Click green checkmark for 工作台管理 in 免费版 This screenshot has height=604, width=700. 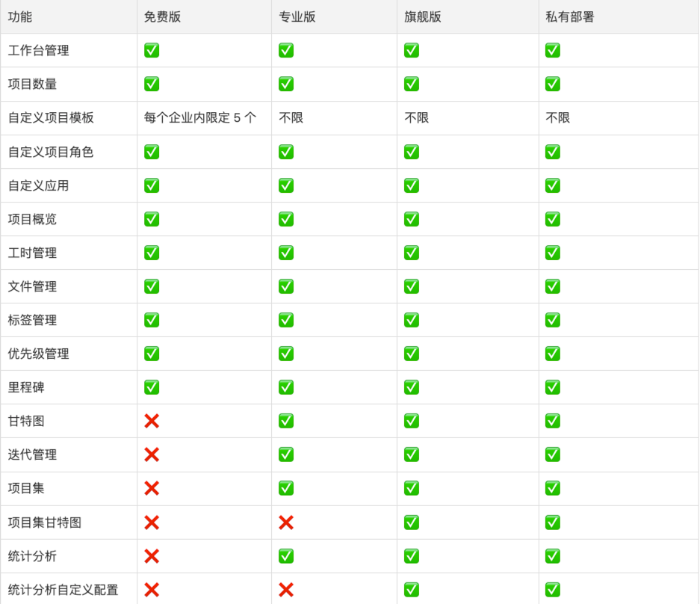coord(152,50)
